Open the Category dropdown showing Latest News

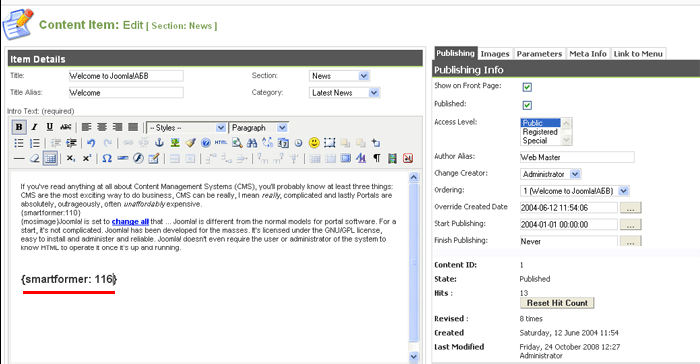pyautogui.click(x=344, y=93)
